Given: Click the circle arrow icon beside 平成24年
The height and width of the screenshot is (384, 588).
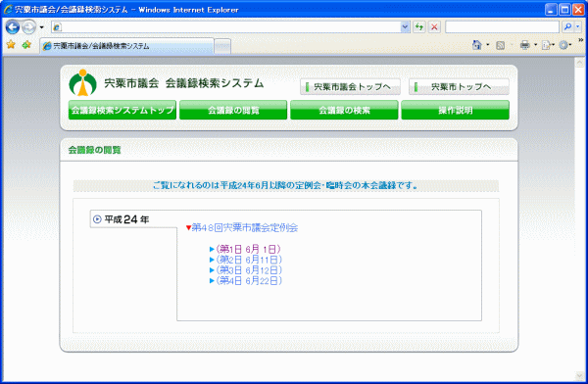Looking at the screenshot, I should coord(97,219).
